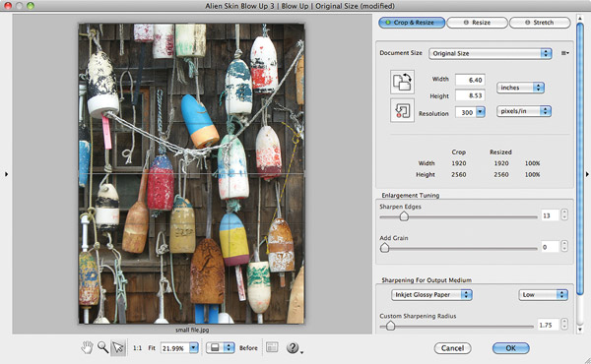
Task: Click the Cancel button
Action: pyautogui.click(x=452, y=348)
